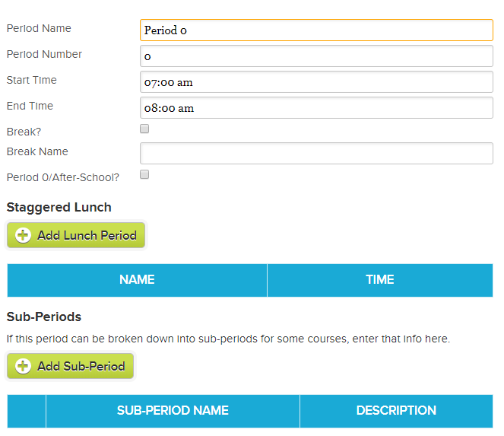Image resolution: width=504 pixels, height=436 pixels.
Task: Click the Period 0/After-School? label
Action: tap(63, 177)
